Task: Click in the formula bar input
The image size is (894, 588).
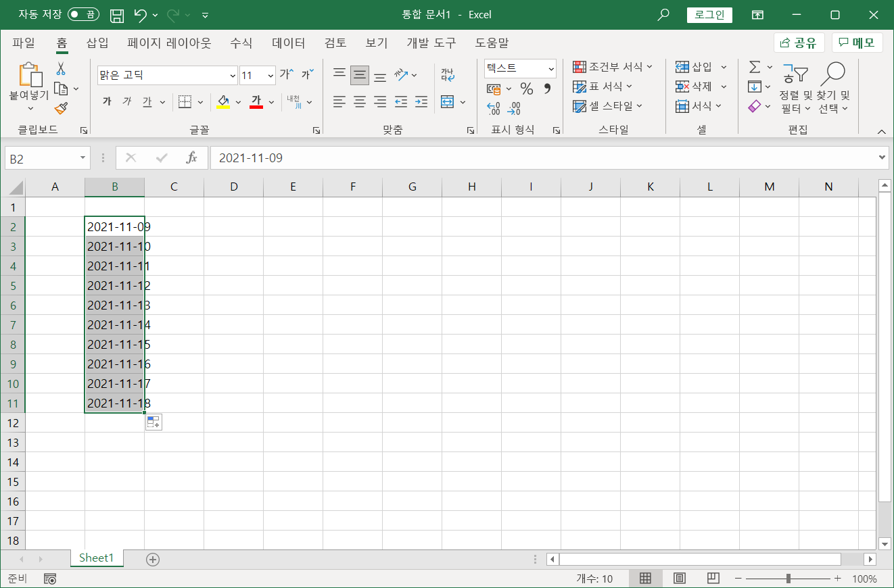Action: click(542, 158)
